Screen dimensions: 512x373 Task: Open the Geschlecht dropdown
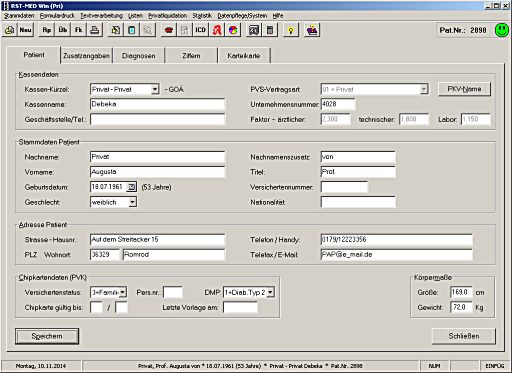tap(132, 202)
